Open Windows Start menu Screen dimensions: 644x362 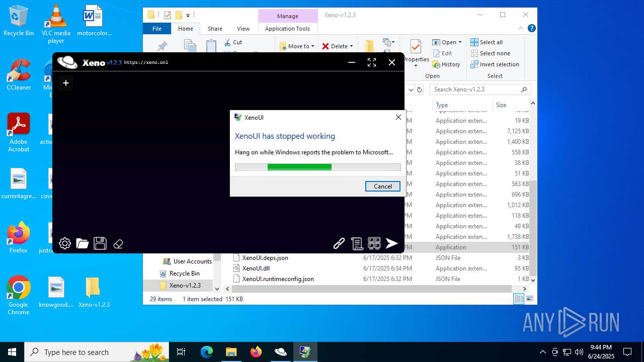[x=12, y=352]
